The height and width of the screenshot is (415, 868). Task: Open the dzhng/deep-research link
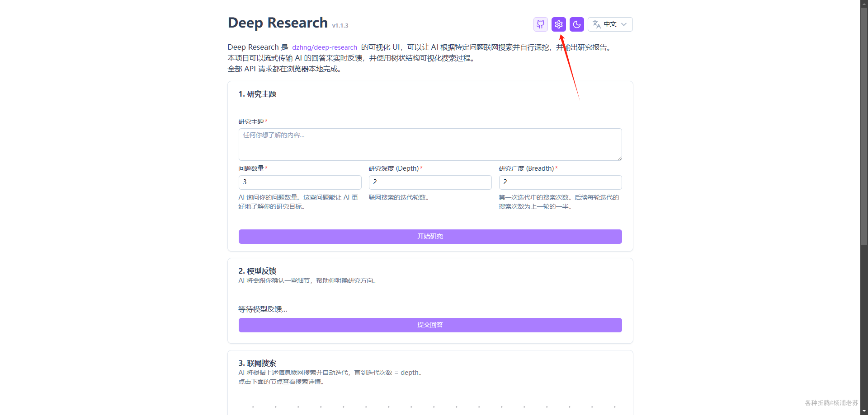[x=325, y=47]
